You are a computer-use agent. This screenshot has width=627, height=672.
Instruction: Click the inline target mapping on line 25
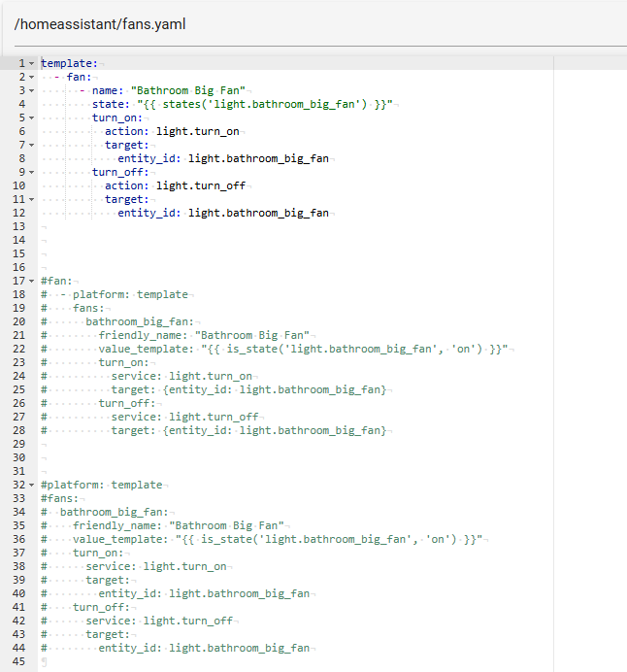click(x=248, y=390)
